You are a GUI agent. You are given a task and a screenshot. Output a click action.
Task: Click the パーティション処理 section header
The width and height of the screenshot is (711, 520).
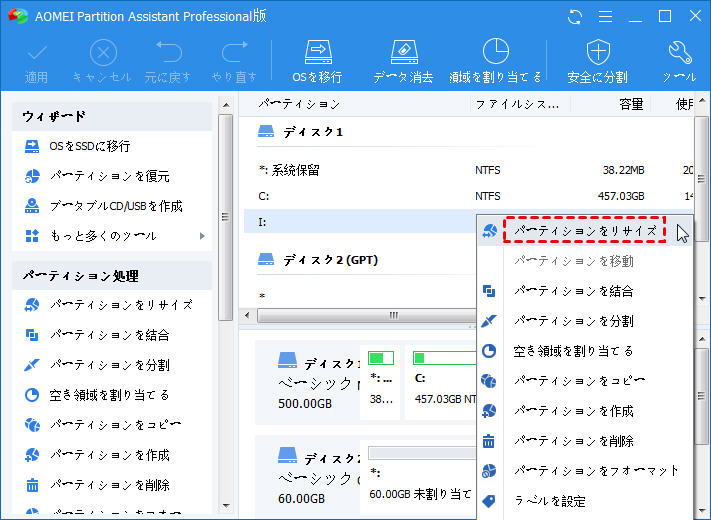(112, 276)
